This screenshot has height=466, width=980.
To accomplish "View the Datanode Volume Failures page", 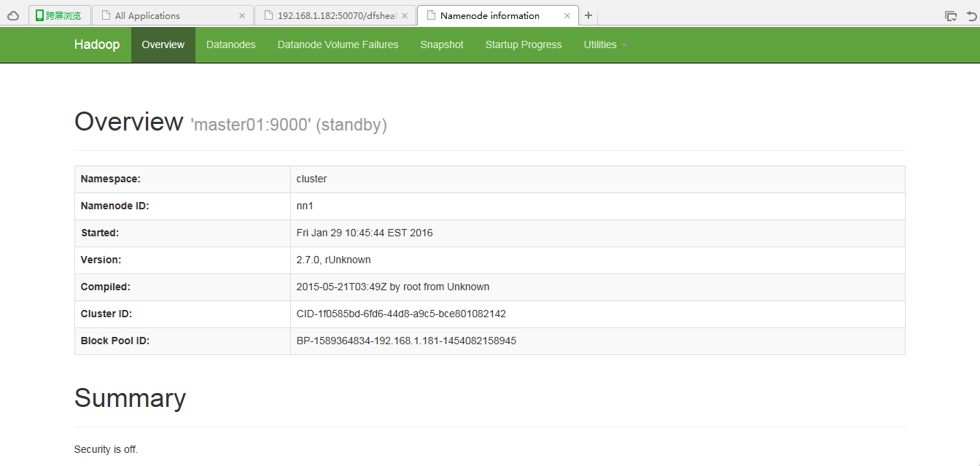I will (338, 44).
